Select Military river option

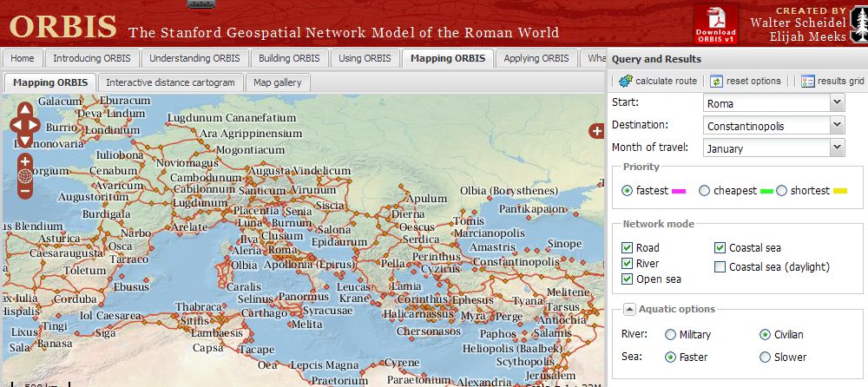click(x=670, y=334)
